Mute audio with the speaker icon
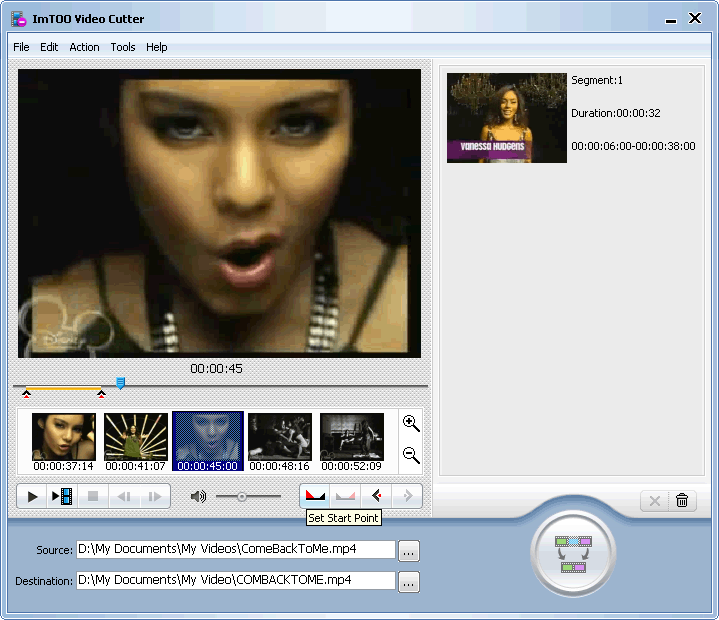Screen dimensions: 719x620 click(198, 496)
